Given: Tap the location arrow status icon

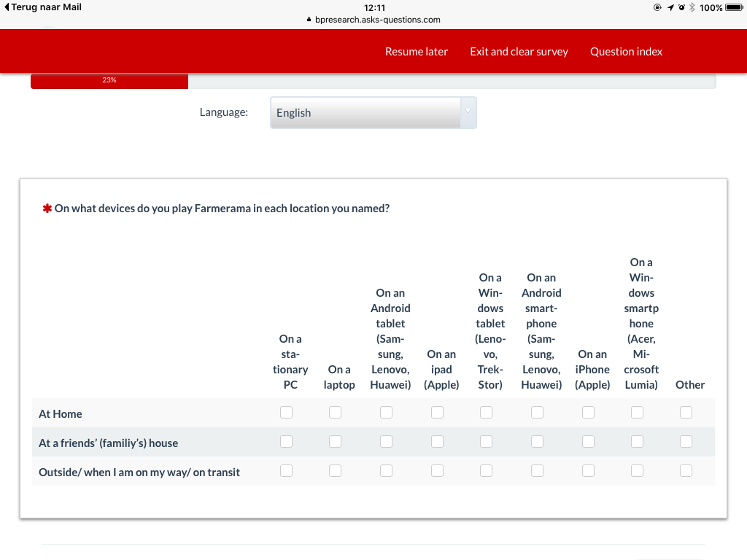Looking at the screenshot, I should [x=670, y=7].
